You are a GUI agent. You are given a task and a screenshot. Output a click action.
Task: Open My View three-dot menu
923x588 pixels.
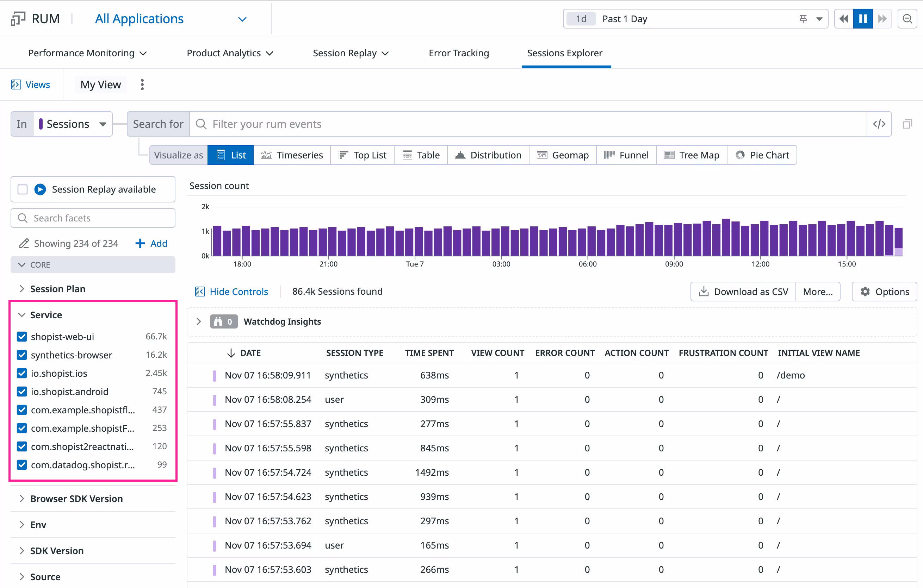pos(142,85)
